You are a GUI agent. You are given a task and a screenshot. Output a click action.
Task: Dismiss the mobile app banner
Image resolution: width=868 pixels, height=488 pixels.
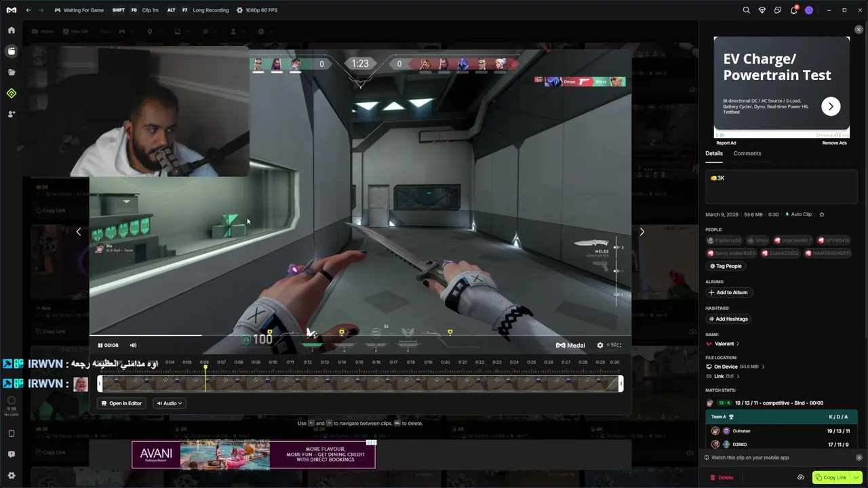tap(859, 457)
